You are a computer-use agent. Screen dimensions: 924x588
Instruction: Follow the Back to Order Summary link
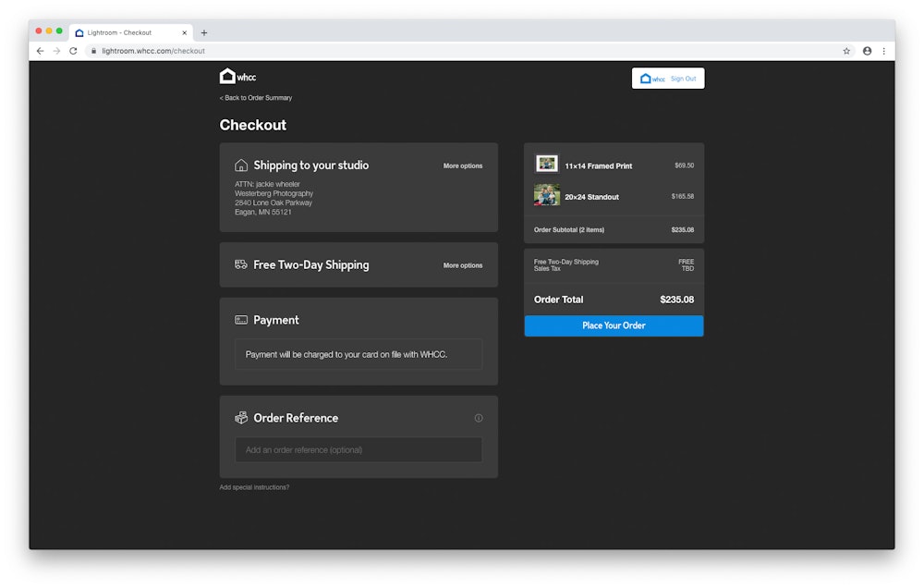tap(256, 98)
